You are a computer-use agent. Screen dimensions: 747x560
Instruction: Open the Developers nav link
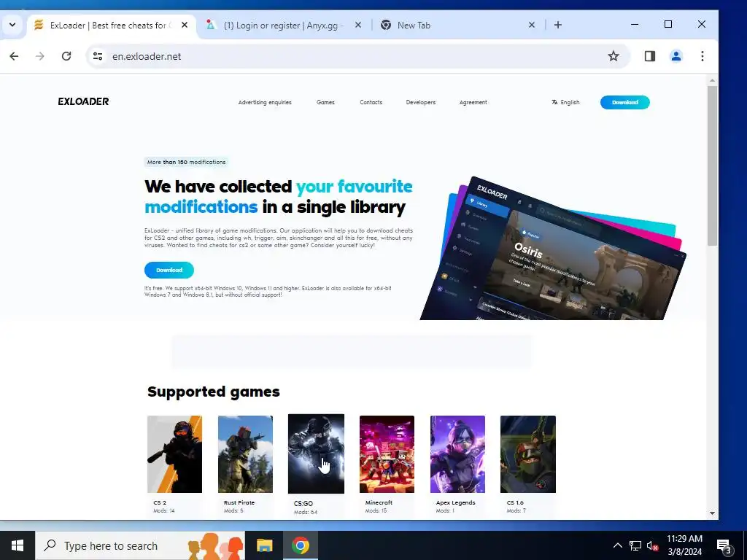point(421,102)
